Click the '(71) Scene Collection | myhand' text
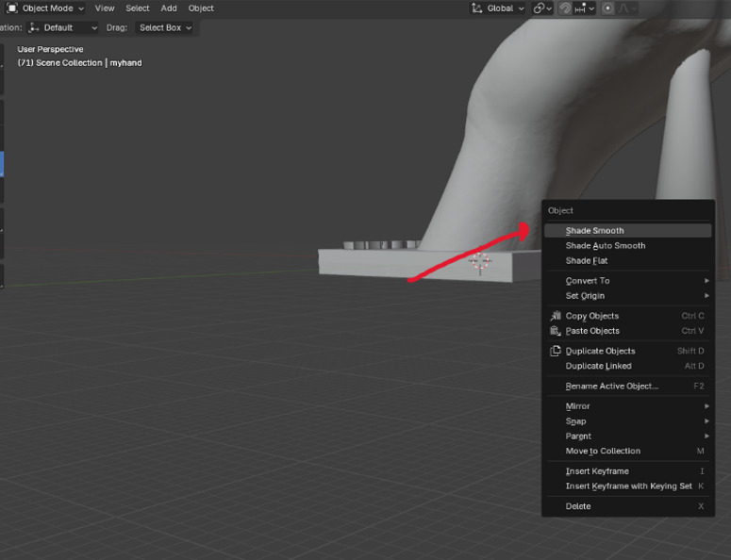 [x=80, y=63]
